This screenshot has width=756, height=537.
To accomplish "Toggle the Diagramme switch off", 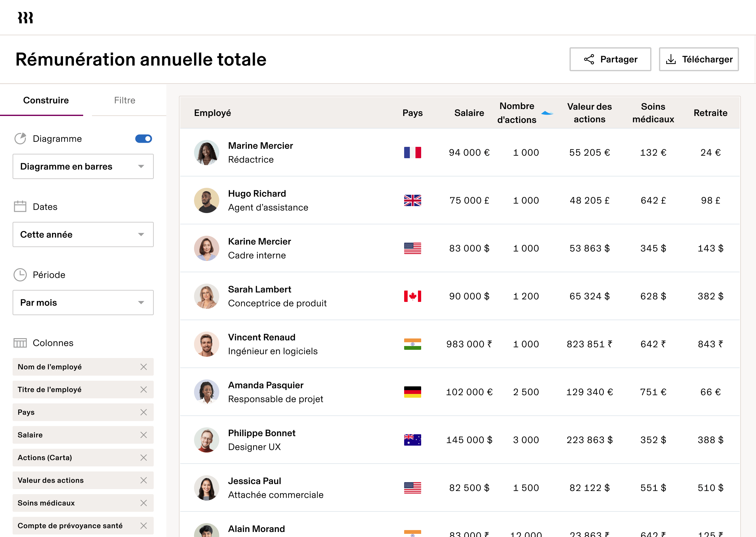I will pyautogui.click(x=143, y=139).
